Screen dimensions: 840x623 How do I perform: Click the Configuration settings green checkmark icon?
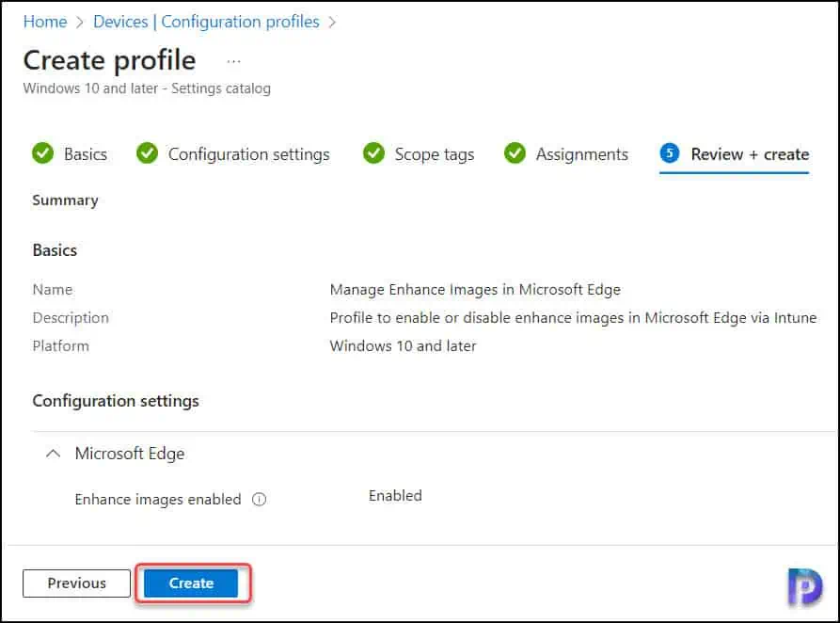[147, 153]
